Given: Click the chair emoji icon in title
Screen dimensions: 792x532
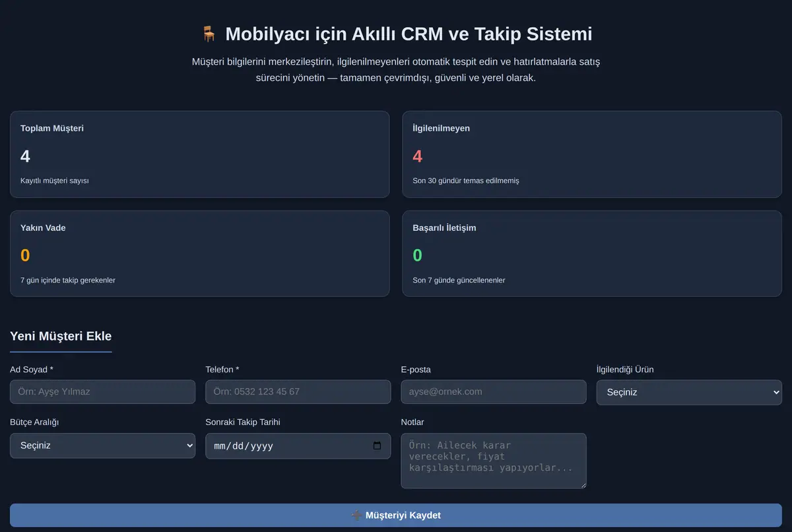Looking at the screenshot, I should click(x=209, y=34).
